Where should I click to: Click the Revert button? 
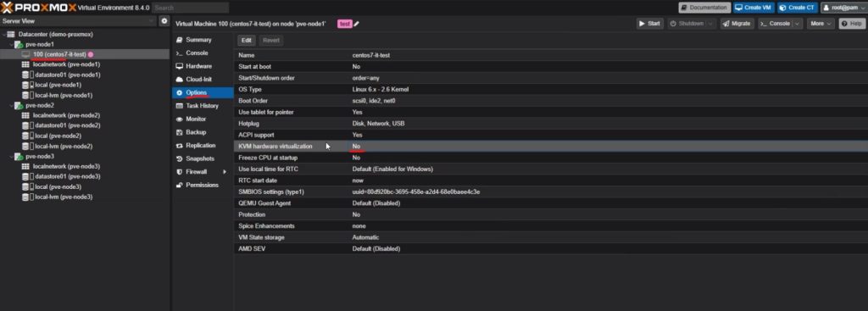271,41
